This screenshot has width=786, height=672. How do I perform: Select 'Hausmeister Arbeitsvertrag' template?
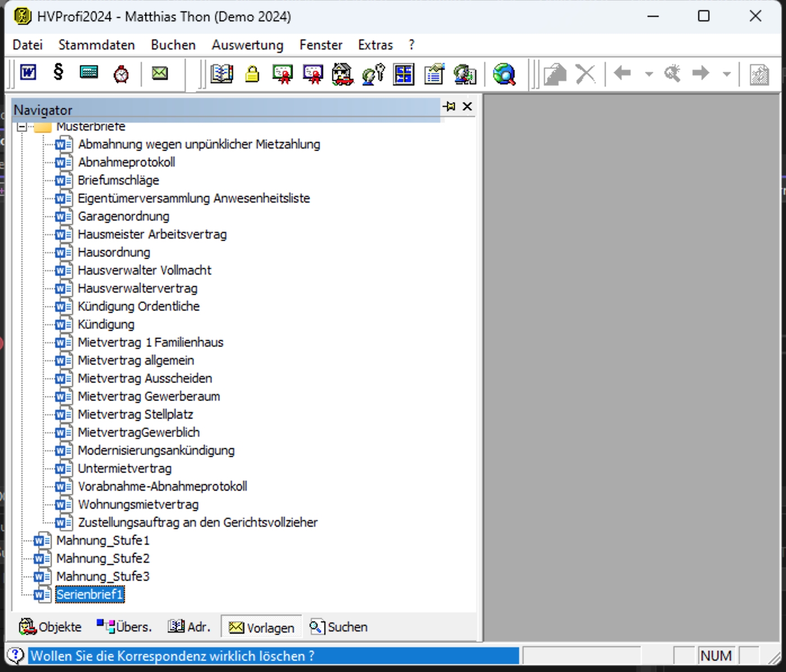[x=153, y=235]
